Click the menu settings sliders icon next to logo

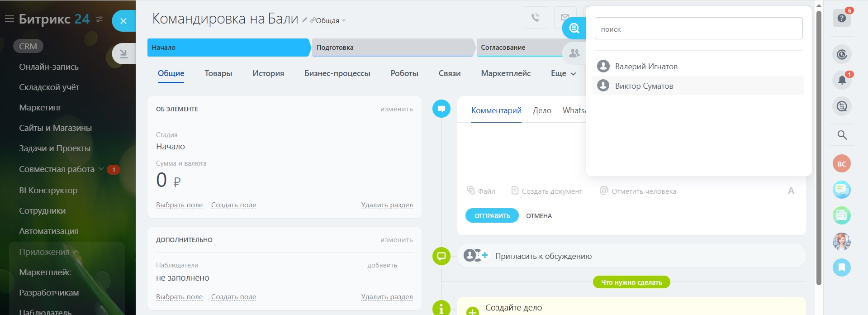100,19
